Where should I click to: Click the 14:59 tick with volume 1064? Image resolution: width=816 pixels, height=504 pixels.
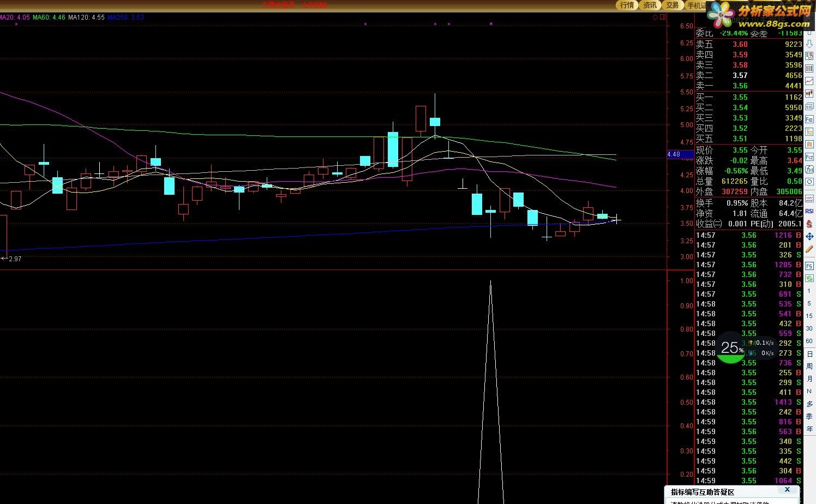pos(749,481)
